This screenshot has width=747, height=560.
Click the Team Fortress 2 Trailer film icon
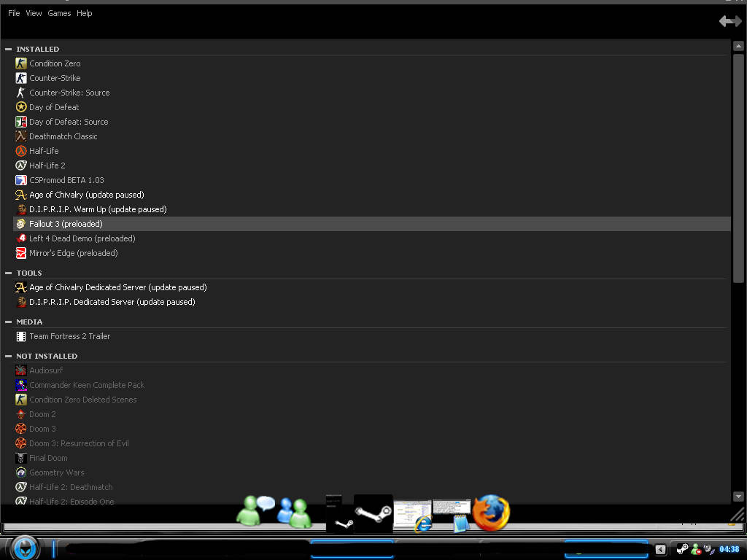click(x=21, y=336)
